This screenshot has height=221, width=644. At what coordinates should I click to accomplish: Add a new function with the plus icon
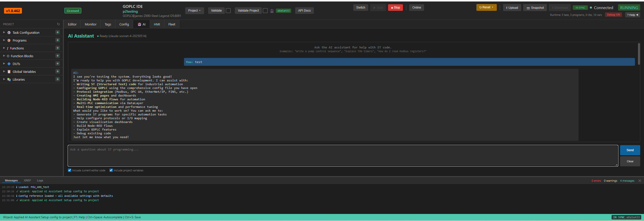[x=58, y=48]
